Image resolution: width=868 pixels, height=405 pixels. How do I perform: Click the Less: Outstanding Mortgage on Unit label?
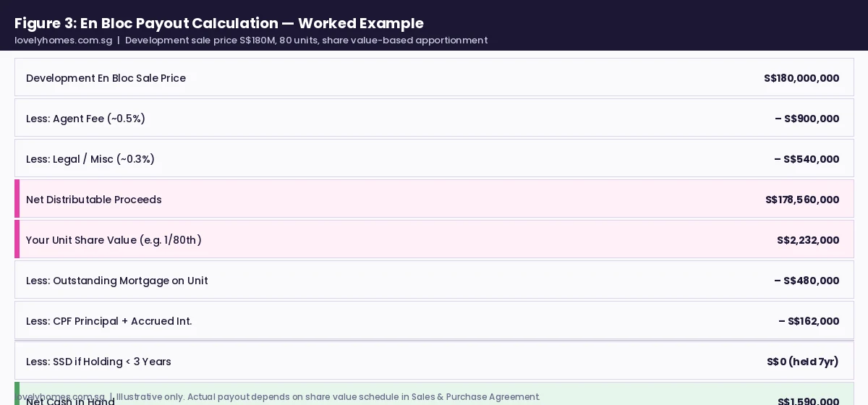tap(117, 281)
